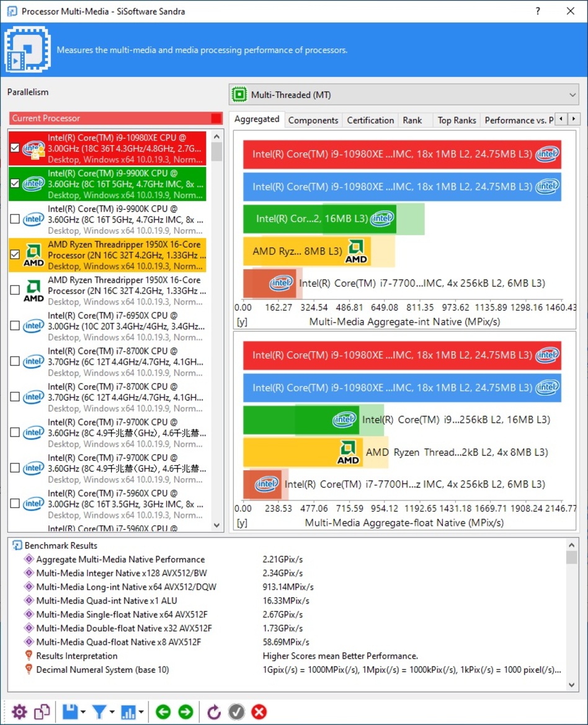588x725 pixels.
Task: Click the AMD logo in the yellow Threadripper row
Action: tap(33, 256)
